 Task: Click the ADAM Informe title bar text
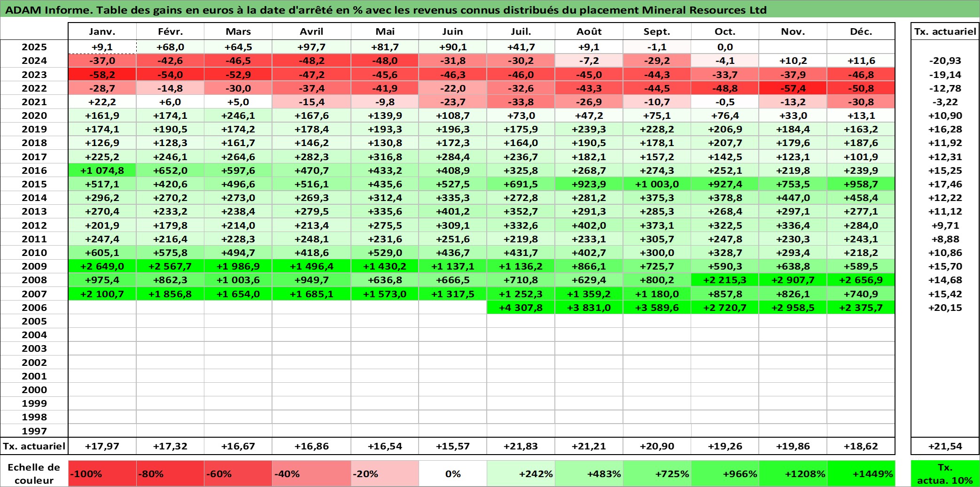(385, 10)
